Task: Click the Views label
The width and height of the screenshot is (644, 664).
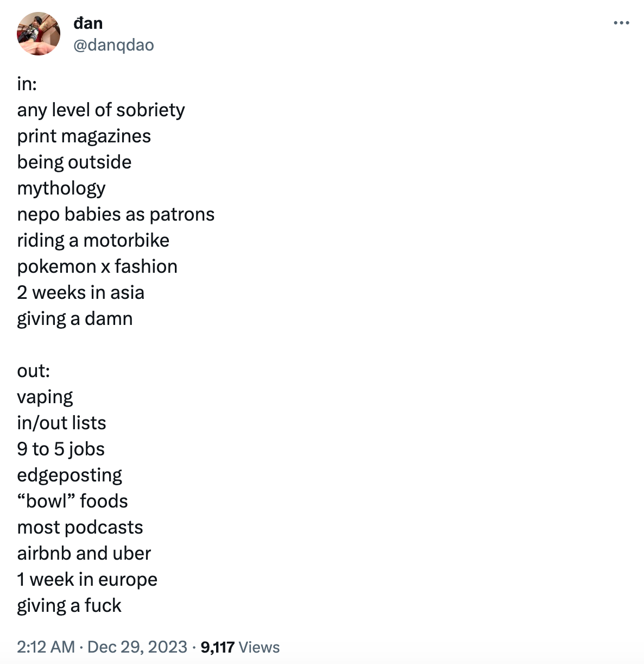Action: tap(260, 647)
